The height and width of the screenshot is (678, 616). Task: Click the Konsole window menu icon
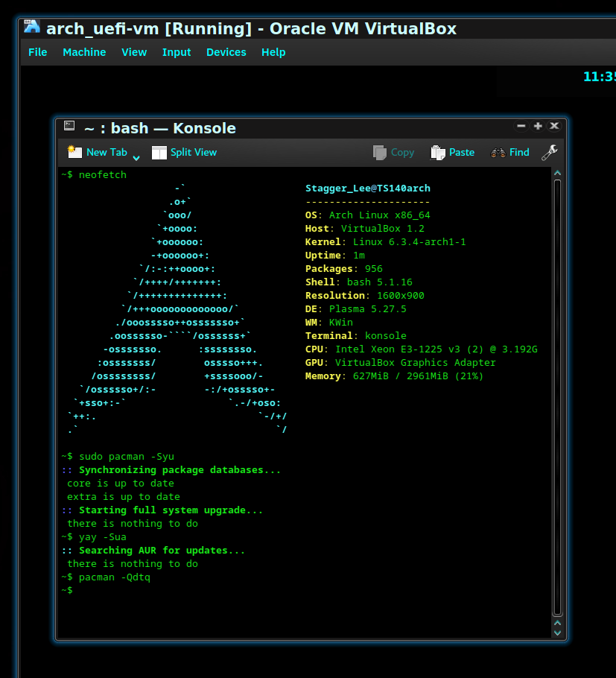coord(69,126)
